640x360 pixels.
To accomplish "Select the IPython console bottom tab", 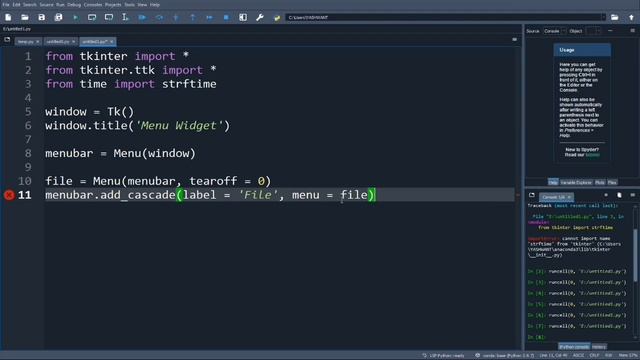I will (574, 347).
